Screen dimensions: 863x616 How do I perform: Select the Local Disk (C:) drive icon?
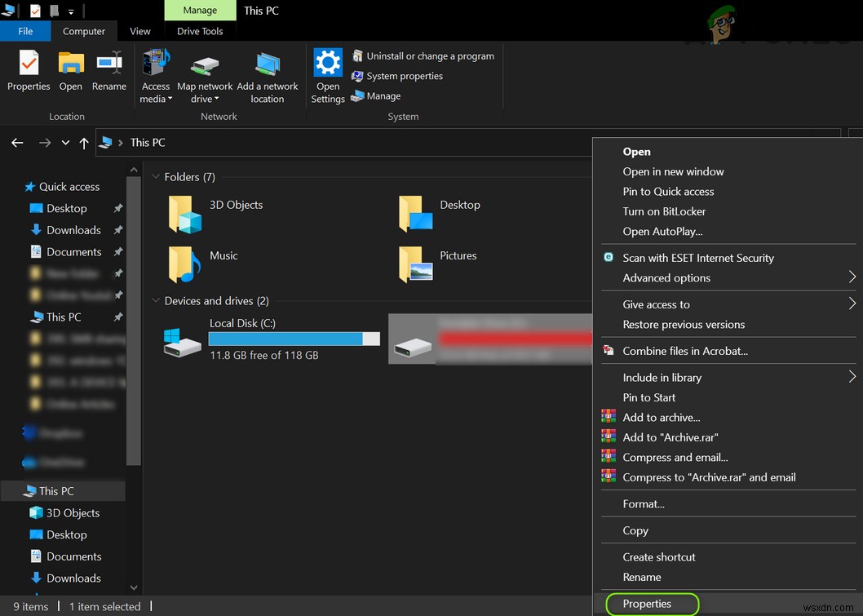pyautogui.click(x=182, y=343)
